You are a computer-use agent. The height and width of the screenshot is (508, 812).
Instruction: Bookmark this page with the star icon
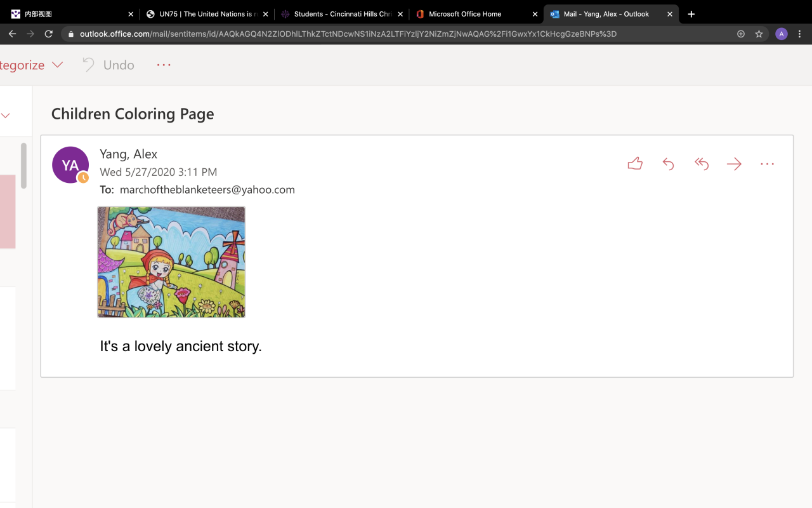click(759, 34)
